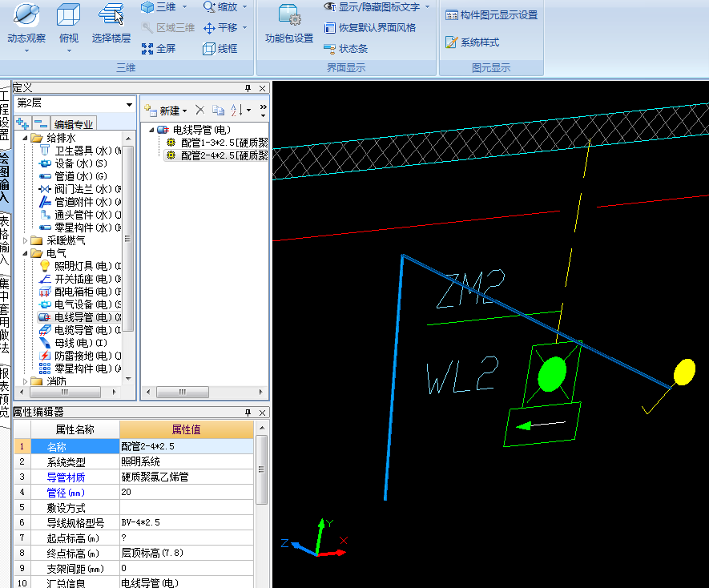Open the 动态观察 dropdown arrow
The height and width of the screenshot is (588, 709).
[x=26, y=50]
